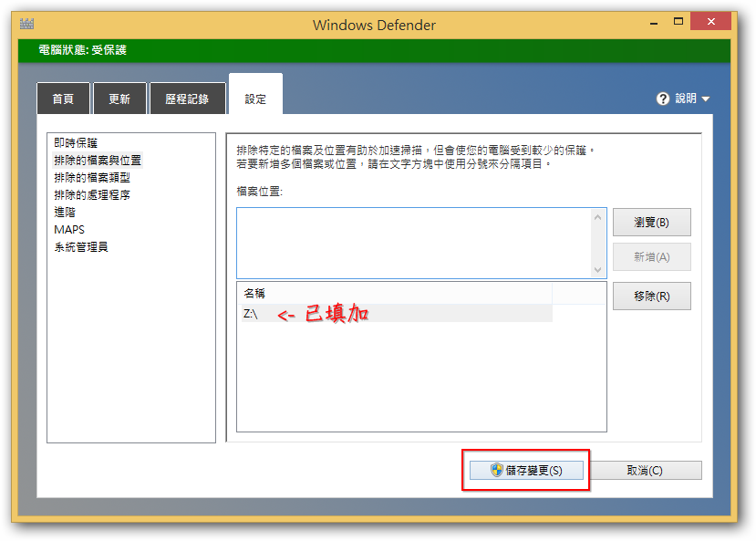The width and height of the screenshot is (756, 541).
Task: Go to the 歷程記錄 tab
Action: click(187, 99)
